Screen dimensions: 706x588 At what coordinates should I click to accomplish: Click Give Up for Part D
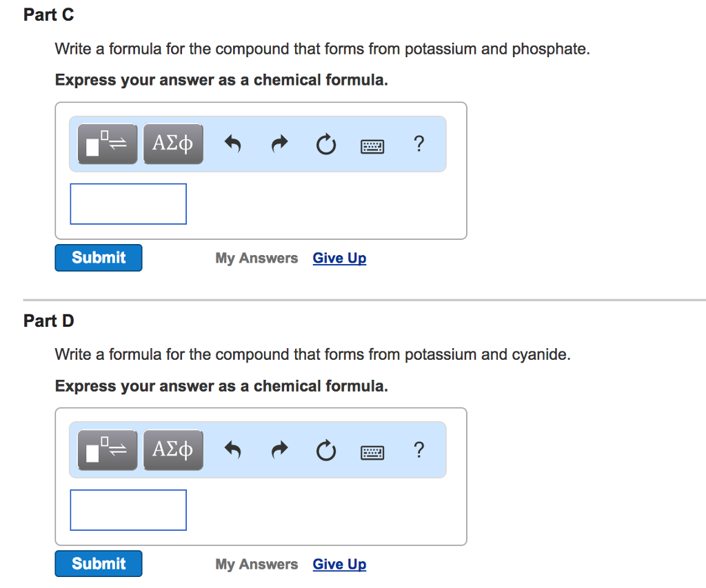point(339,563)
